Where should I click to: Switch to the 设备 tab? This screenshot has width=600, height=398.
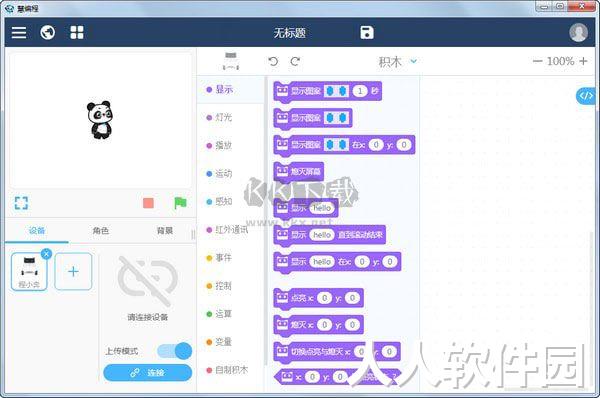pos(37,230)
